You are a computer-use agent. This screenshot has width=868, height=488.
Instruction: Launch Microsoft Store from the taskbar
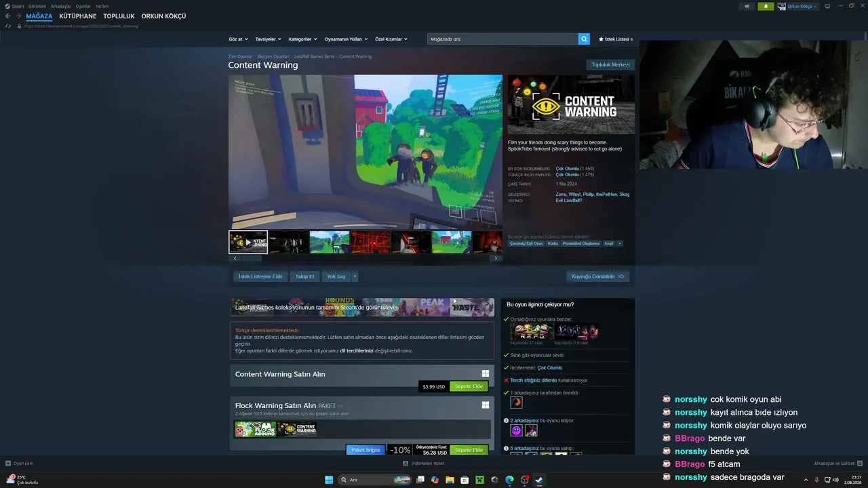coord(465,480)
